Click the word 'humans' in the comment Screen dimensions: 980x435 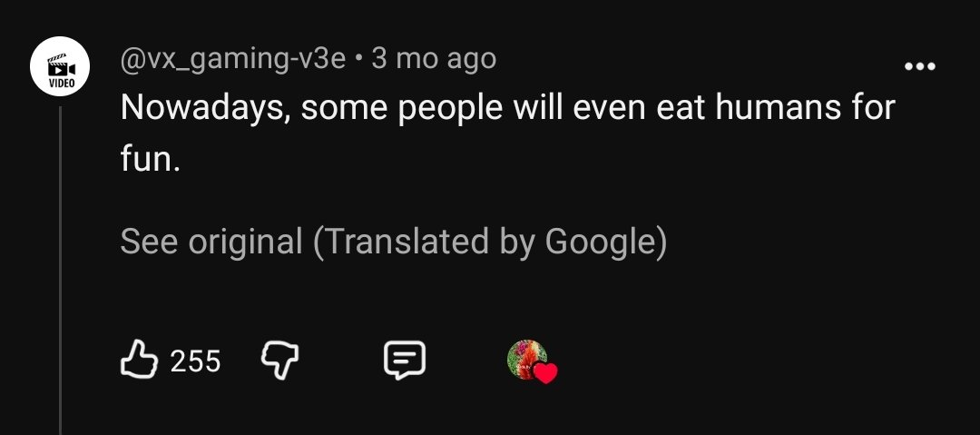[x=779, y=108]
